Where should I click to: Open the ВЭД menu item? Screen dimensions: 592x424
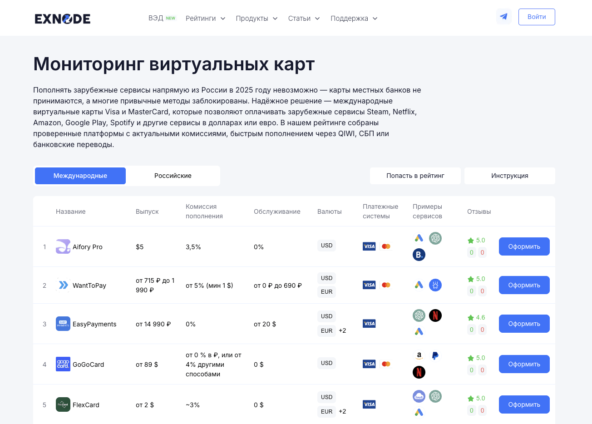point(162,18)
